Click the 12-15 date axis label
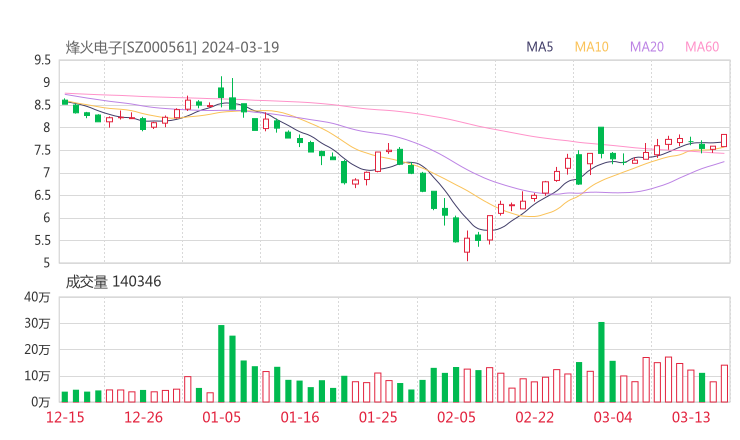 (65, 417)
